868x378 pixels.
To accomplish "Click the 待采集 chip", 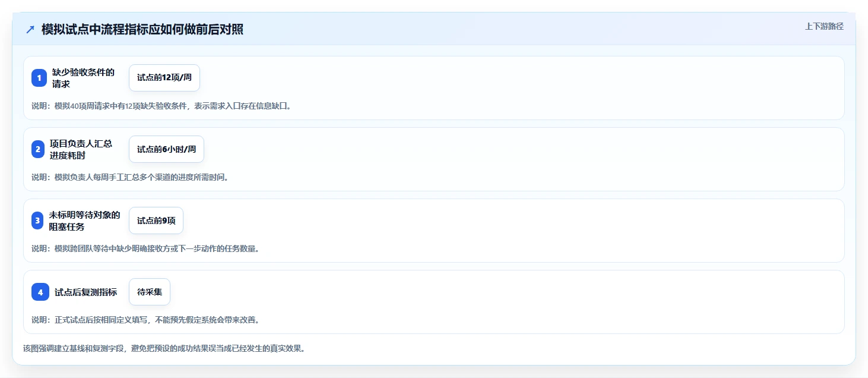I will tap(150, 292).
